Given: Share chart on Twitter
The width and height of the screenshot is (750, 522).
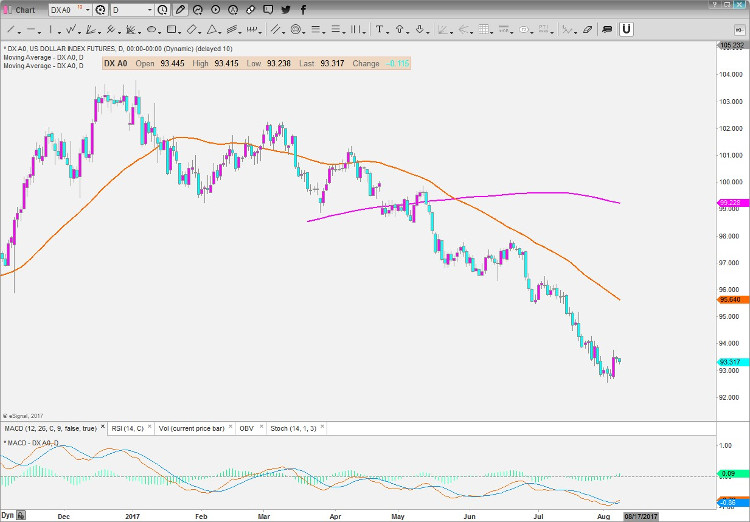Looking at the screenshot, I should point(286,10).
